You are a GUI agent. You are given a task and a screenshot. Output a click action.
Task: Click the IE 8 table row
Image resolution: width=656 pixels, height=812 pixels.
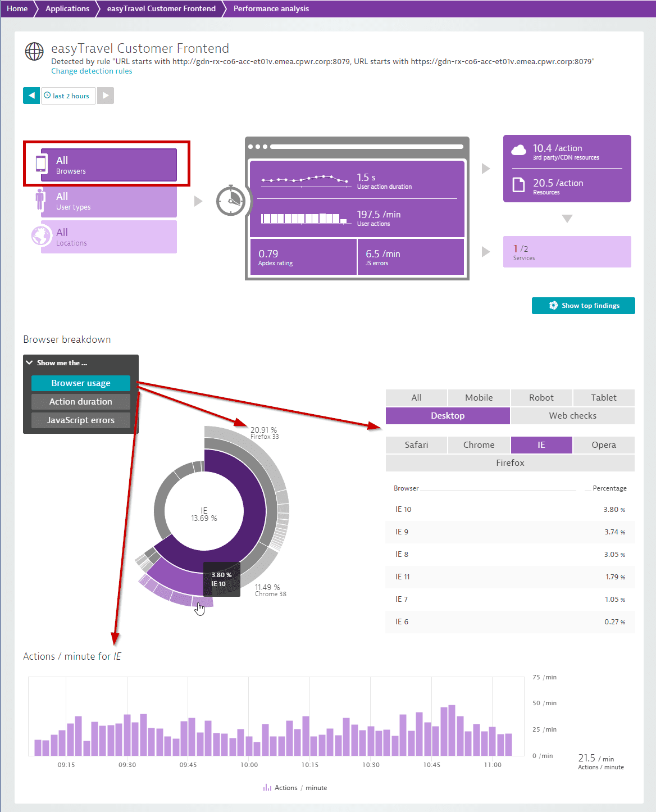click(x=510, y=555)
